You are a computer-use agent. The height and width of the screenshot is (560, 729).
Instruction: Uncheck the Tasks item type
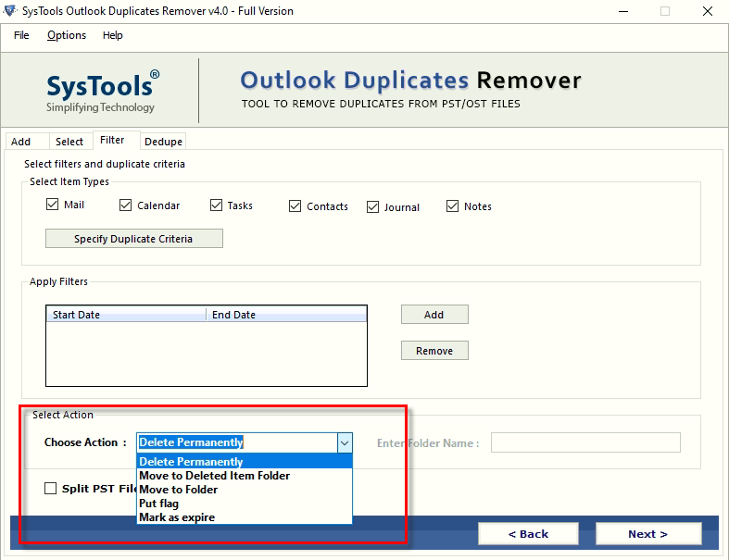point(216,205)
